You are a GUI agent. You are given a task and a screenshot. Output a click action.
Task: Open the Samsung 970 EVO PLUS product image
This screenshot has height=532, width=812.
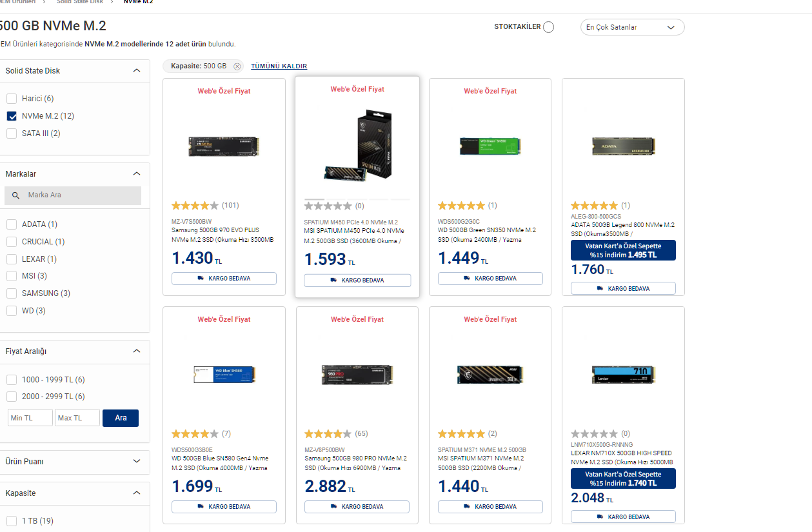224,146
